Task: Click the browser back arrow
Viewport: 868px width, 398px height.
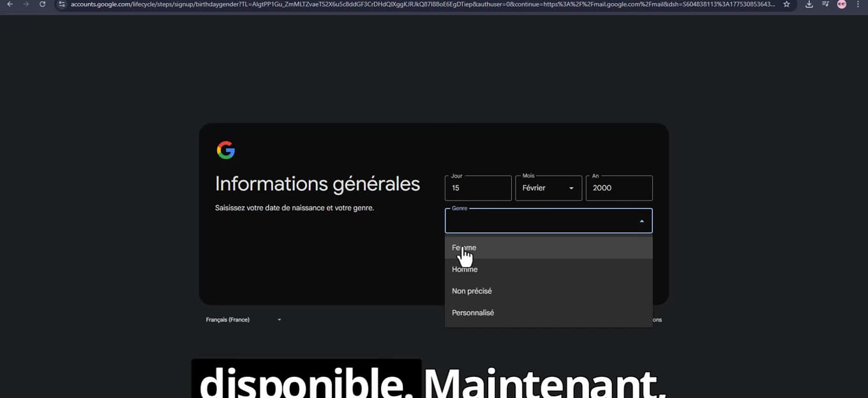Action: [x=10, y=4]
